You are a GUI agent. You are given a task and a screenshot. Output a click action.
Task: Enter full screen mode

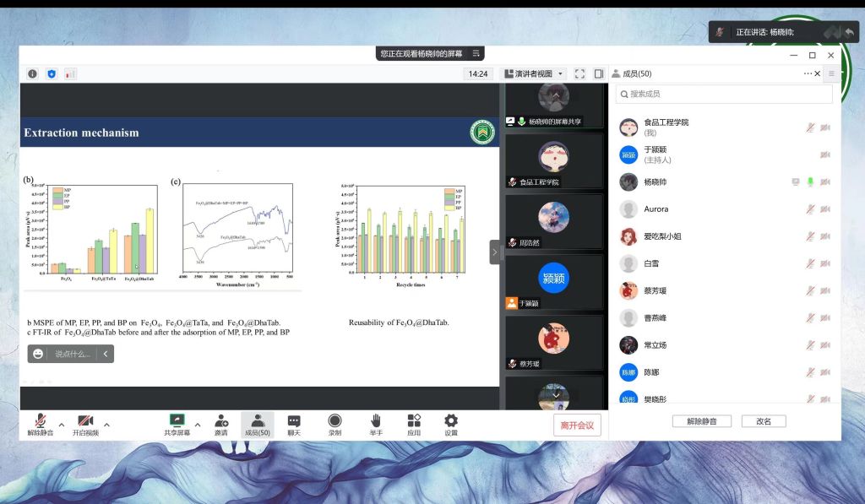pos(579,74)
